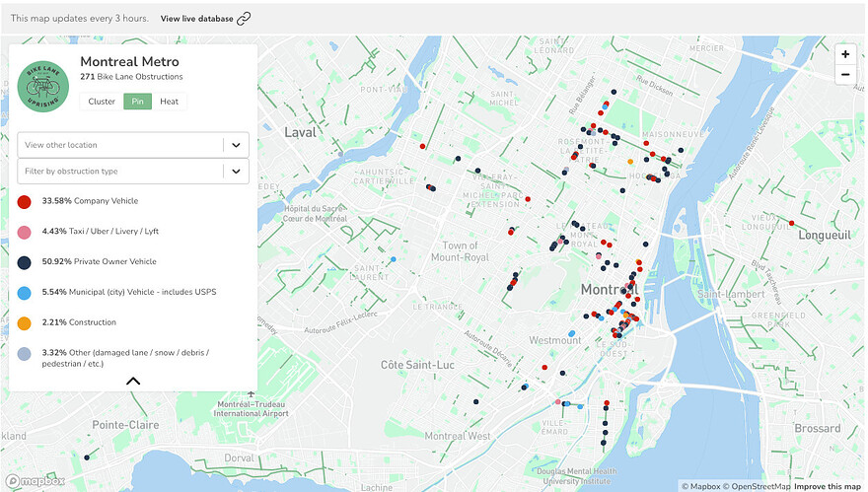The height and width of the screenshot is (492, 868).
Task: Click the orange Construction pin near Rosemont
Action: [x=630, y=162]
